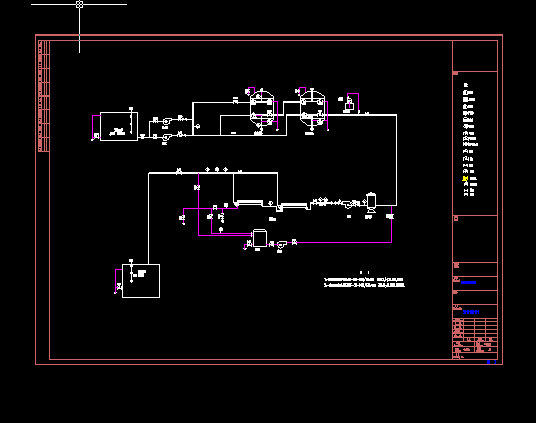Select the lower-left rectangular tank outline
This screenshot has height=423, width=536.
tap(141, 281)
